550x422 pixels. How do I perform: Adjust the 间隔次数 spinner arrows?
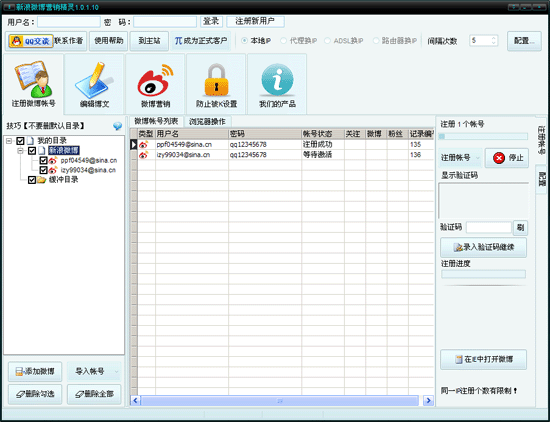tap(494, 40)
